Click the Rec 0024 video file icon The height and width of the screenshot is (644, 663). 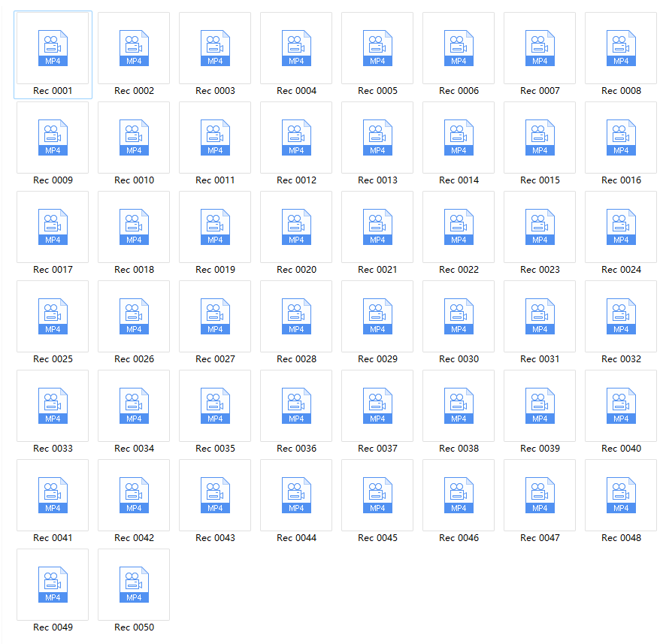click(x=621, y=227)
